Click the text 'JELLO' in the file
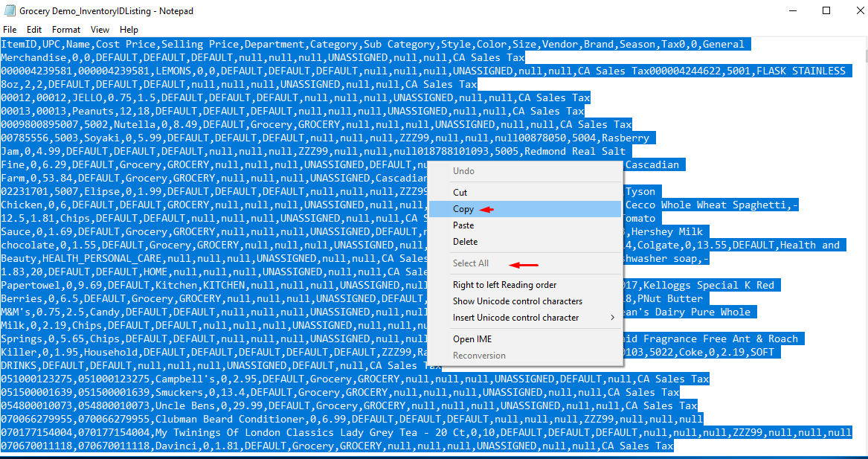 (x=88, y=98)
